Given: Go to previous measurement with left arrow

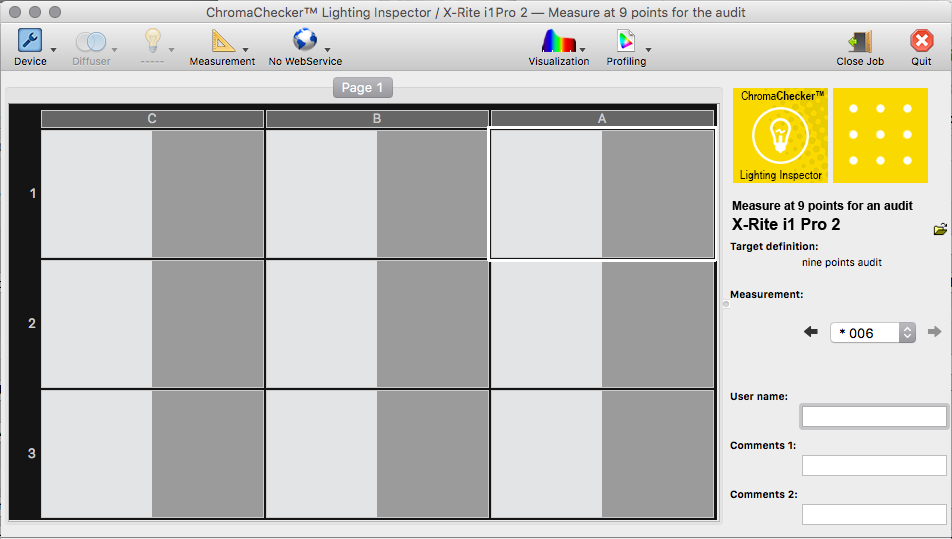Looking at the screenshot, I should (811, 331).
